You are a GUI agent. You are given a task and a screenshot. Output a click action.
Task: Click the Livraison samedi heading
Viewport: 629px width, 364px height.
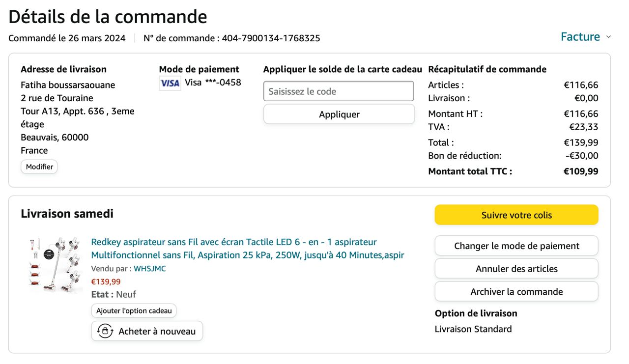click(67, 214)
